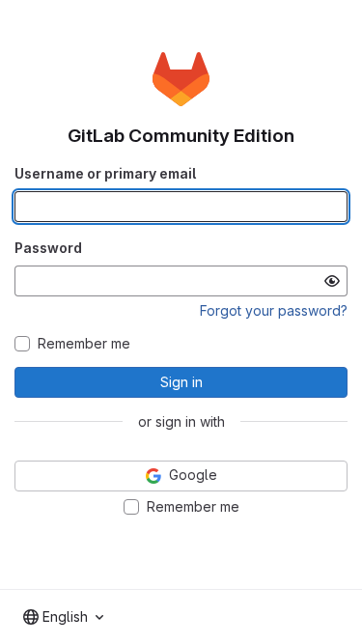Click the Username or primary email label

pyautogui.click(x=105, y=174)
